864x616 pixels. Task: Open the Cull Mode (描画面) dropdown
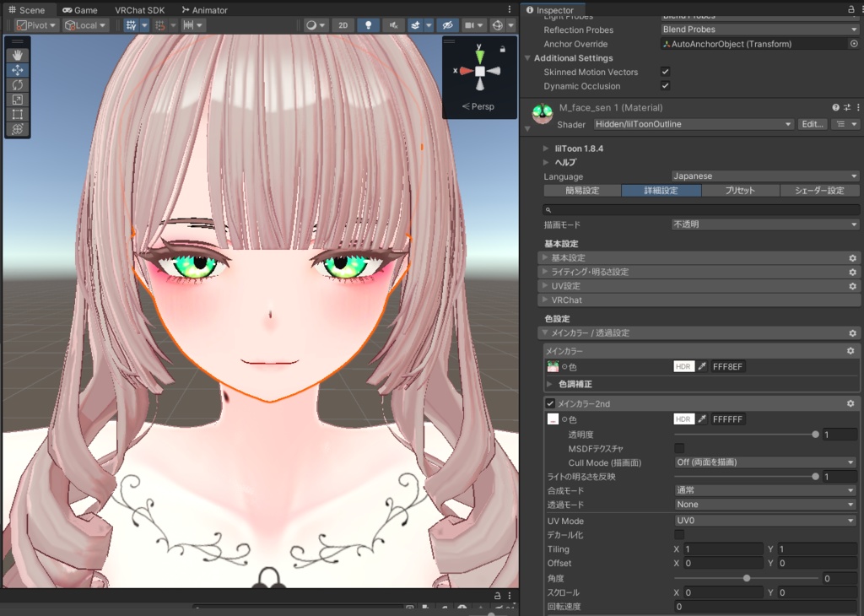coord(764,462)
